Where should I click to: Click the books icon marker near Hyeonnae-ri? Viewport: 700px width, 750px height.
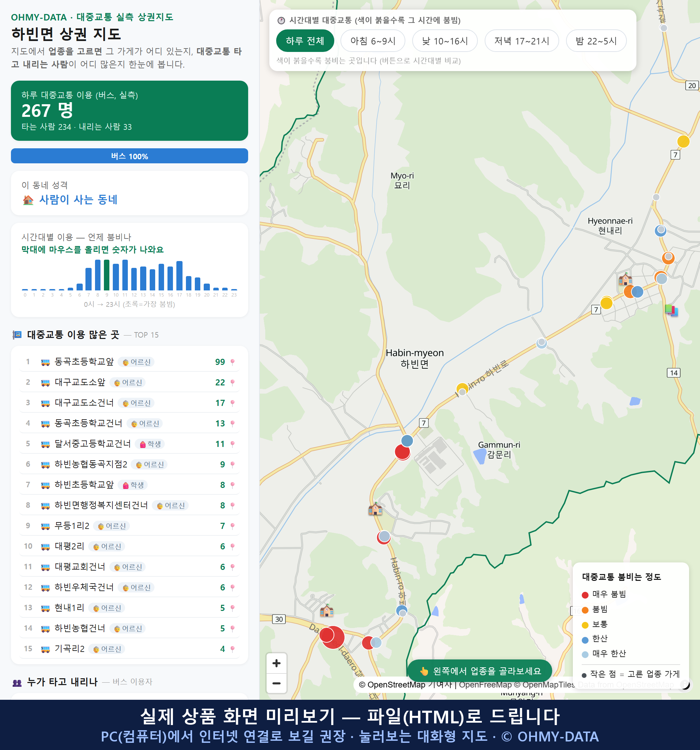coord(671,311)
